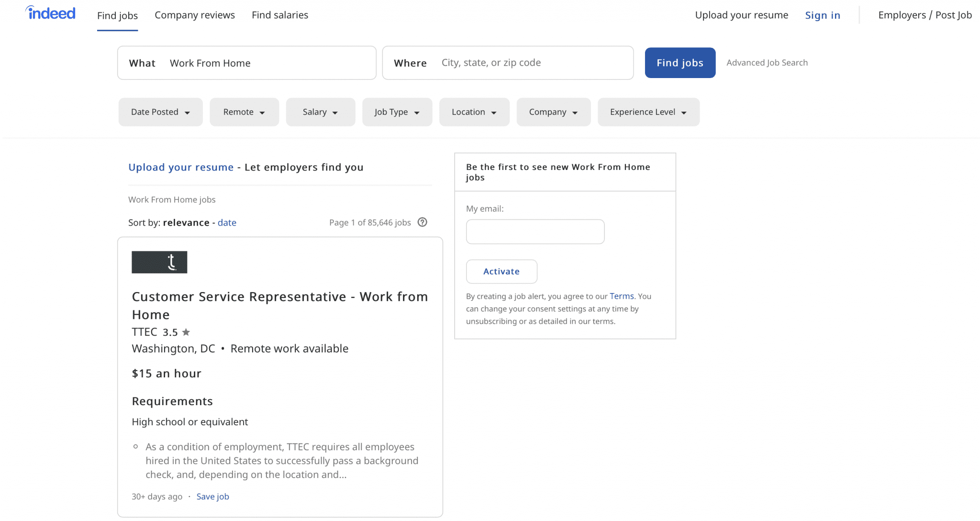Click the Indeed logo
The image size is (980, 521).
pos(50,13)
